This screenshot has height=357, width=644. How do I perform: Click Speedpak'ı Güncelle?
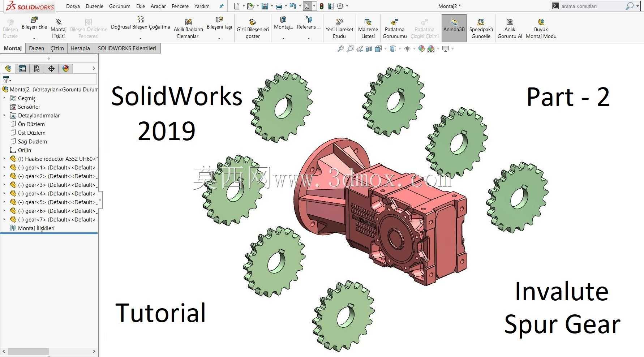click(481, 28)
